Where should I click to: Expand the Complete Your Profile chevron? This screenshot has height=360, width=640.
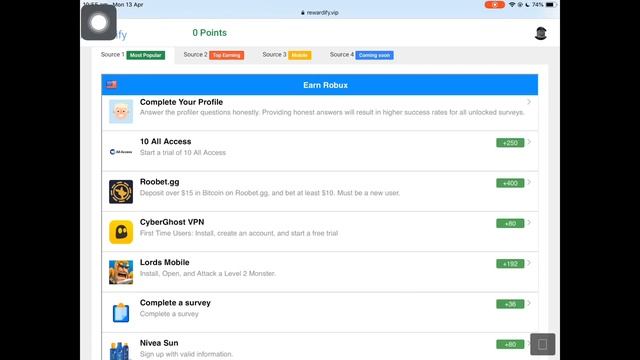coord(529,102)
